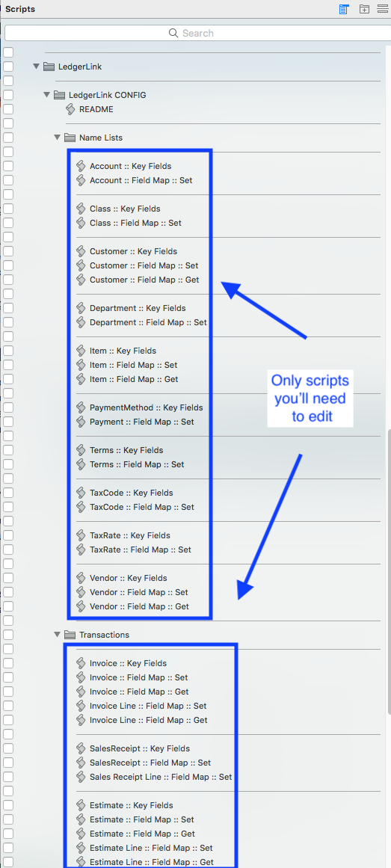Click the new script folder icon in the header
Screen dimensions: 391x868
[x=364, y=9]
